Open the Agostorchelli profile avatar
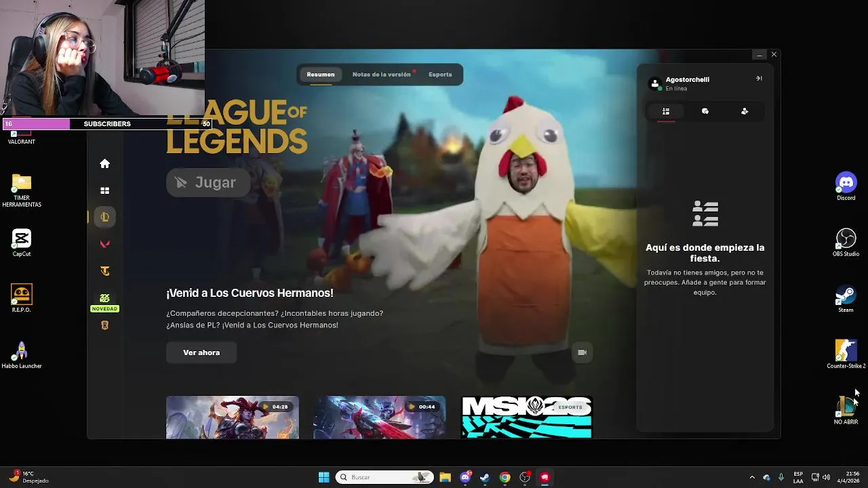The width and height of the screenshot is (868, 488). coord(654,83)
